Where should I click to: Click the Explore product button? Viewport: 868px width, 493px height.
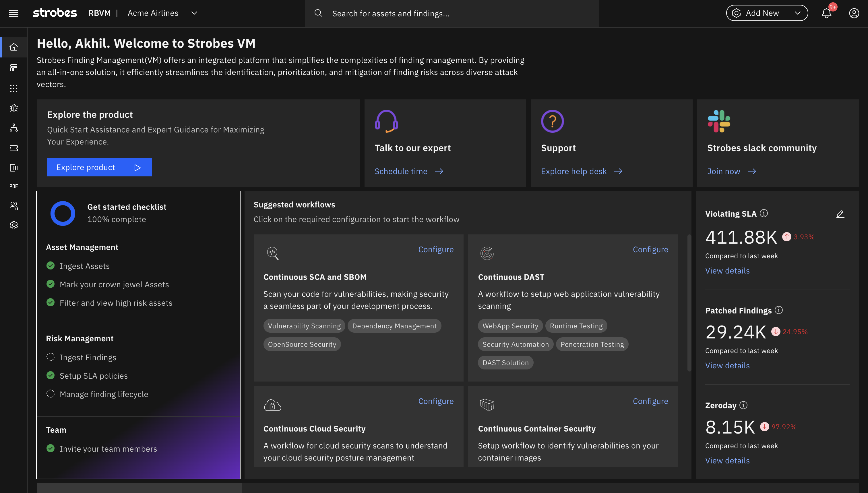click(x=99, y=167)
